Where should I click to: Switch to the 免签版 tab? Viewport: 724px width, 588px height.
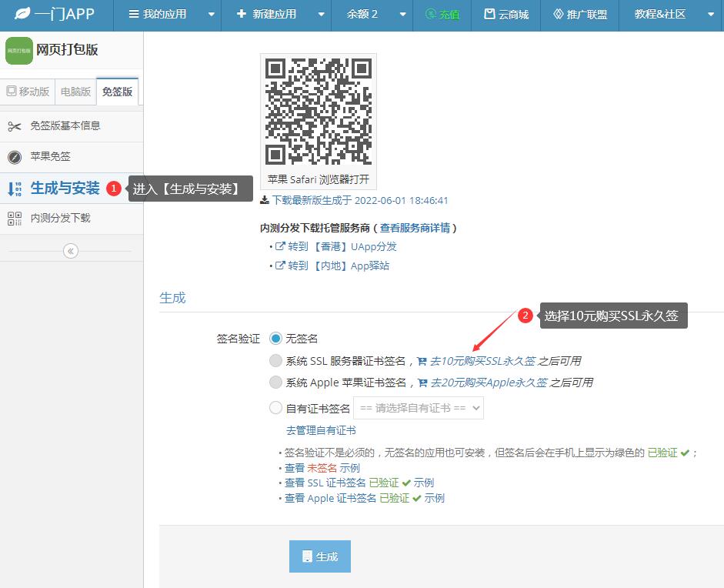117,92
